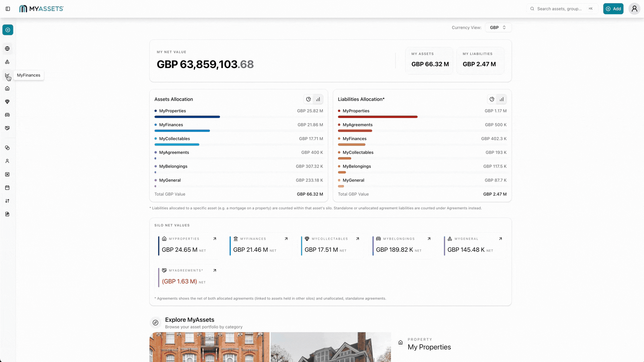This screenshot has width=644, height=362.
Task: Open MyFinances chart icon in sidebar
Action: point(7,75)
